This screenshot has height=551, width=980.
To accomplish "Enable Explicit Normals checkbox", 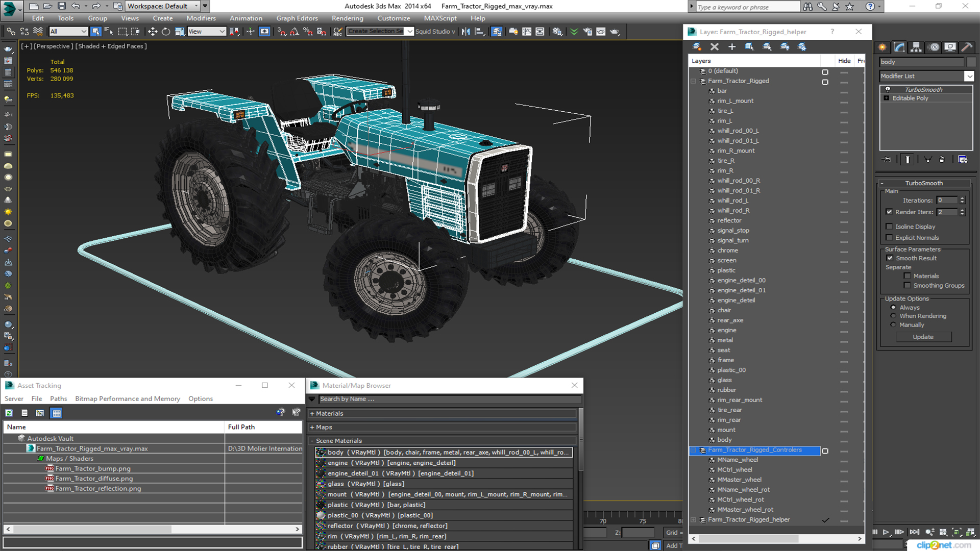I will coord(889,238).
